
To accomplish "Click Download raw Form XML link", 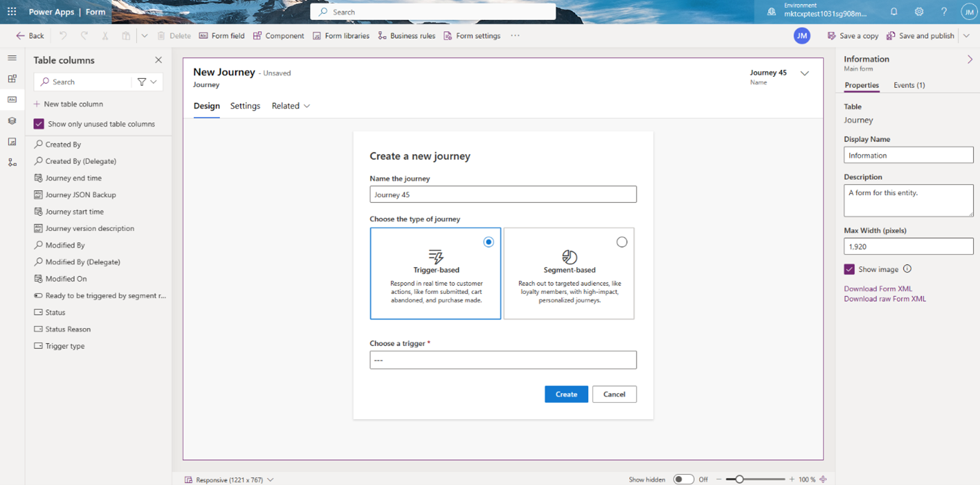I will point(885,299).
